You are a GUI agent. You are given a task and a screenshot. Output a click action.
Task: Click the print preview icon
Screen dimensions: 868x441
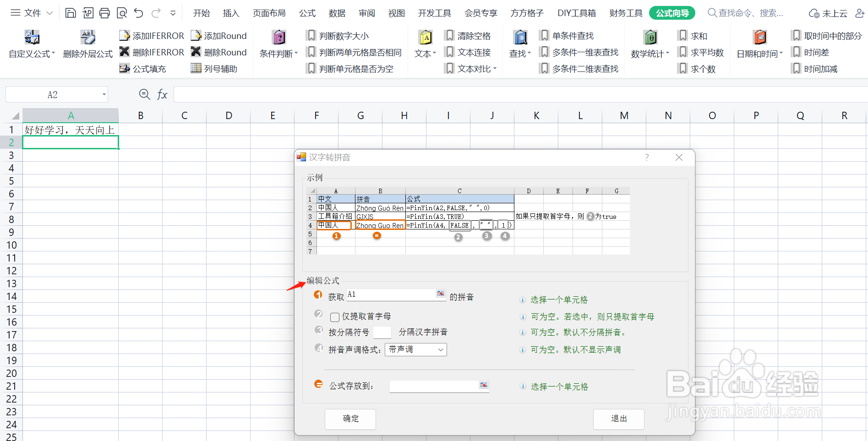pyautogui.click(x=122, y=13)
